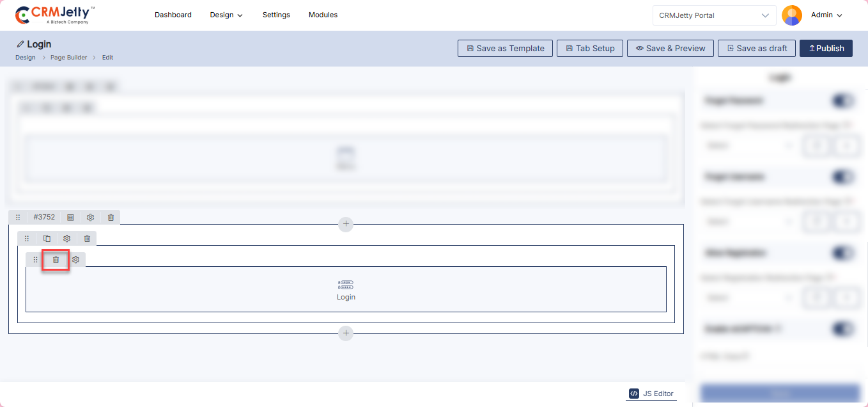The image size is (868, 407).
Task: Open the gear settings for section #3752
Action: pyautogui.click(x=91, y=218)
